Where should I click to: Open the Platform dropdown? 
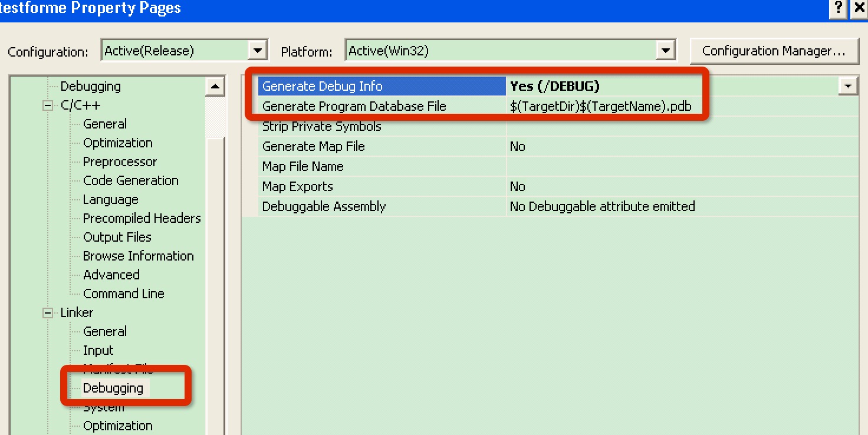coord(666,50)
